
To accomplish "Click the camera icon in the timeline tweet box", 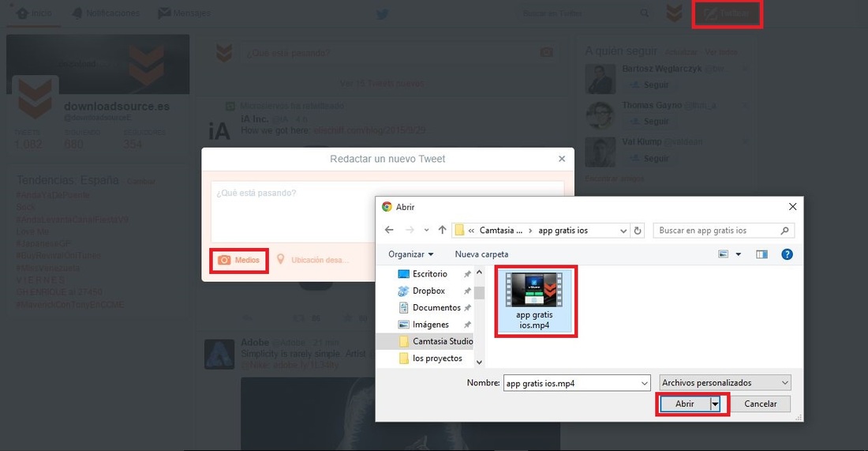I will [x=546, y=53].
